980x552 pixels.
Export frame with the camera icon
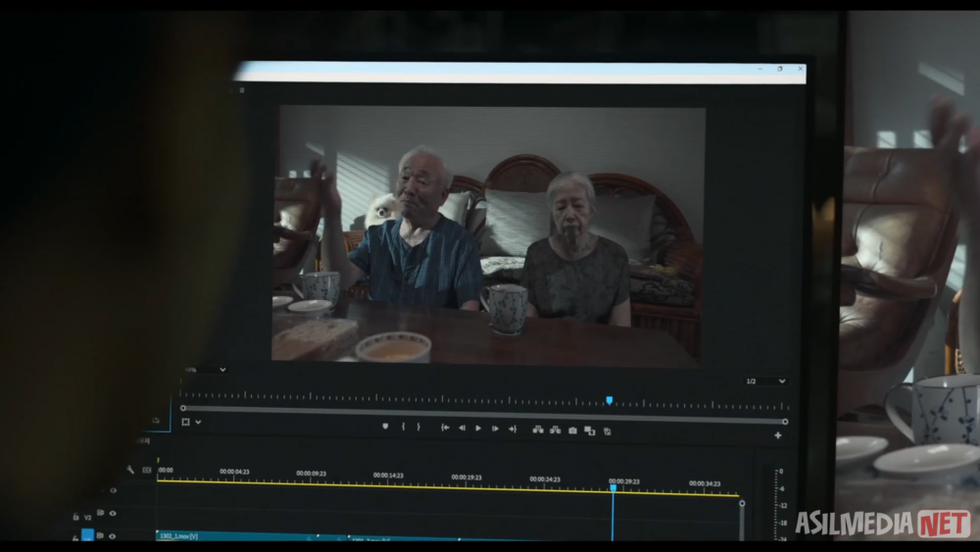[572, 429]
